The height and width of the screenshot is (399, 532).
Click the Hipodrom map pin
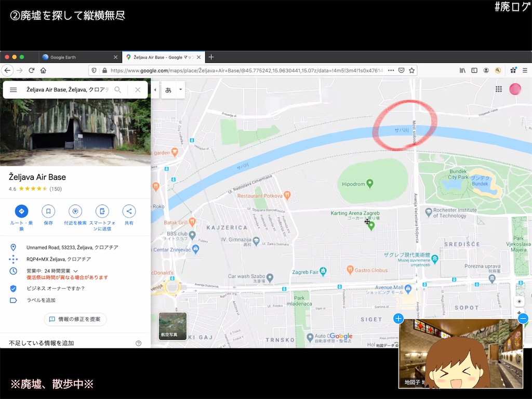point(370,183)
